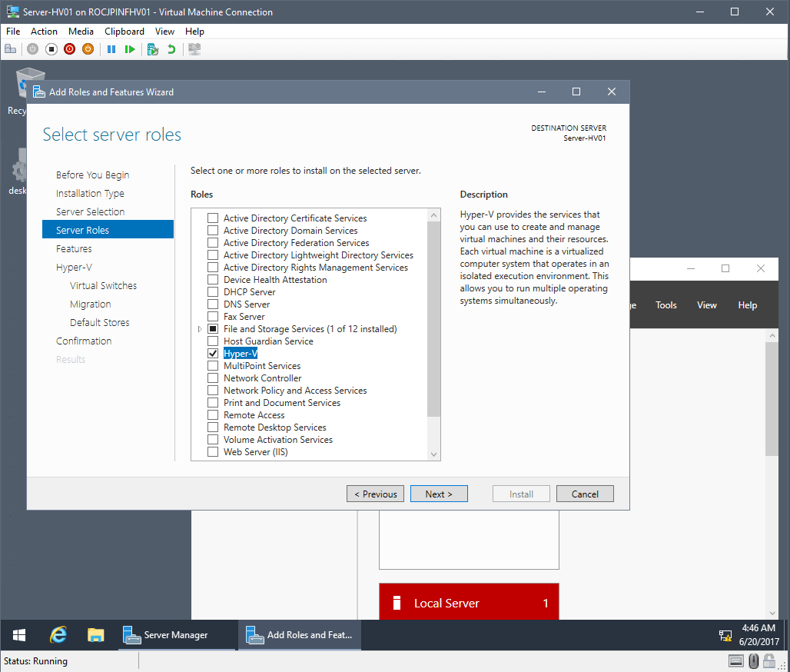790x672 pixels.
Task: Click the taskbar clock
Action: point(758,635)
